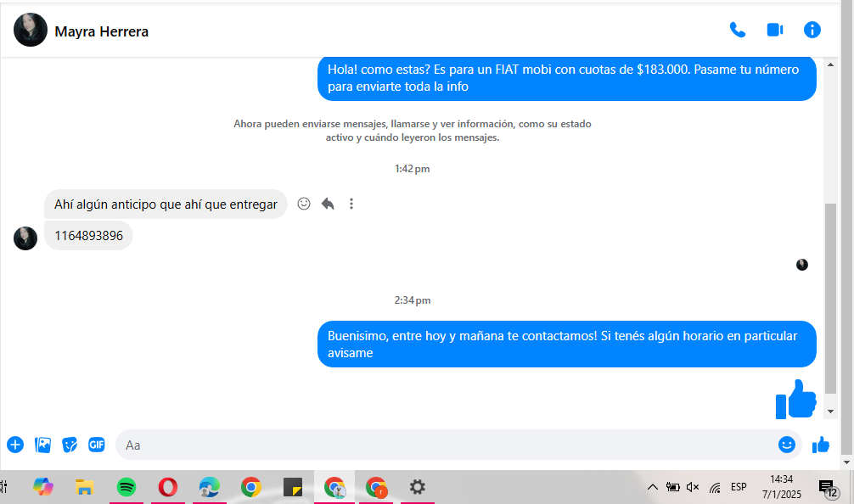
Task: Attach a photo or file
Action: point(42,445)
